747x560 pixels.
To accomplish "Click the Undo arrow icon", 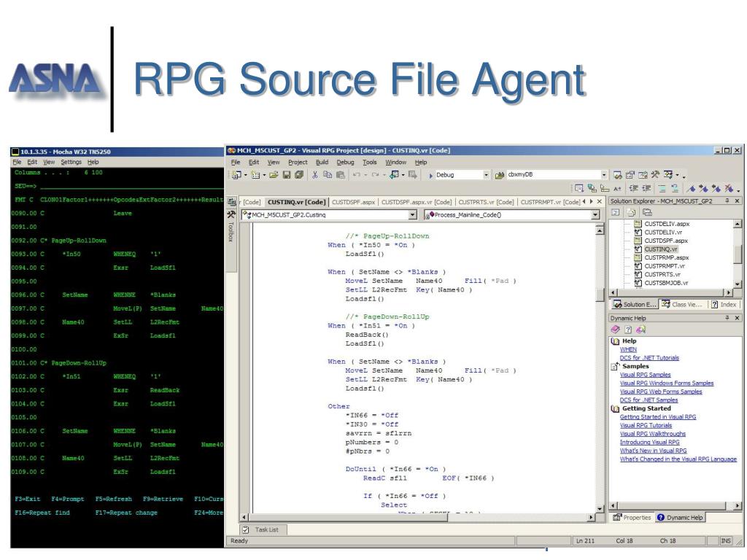I will click(x=356, y=175).
